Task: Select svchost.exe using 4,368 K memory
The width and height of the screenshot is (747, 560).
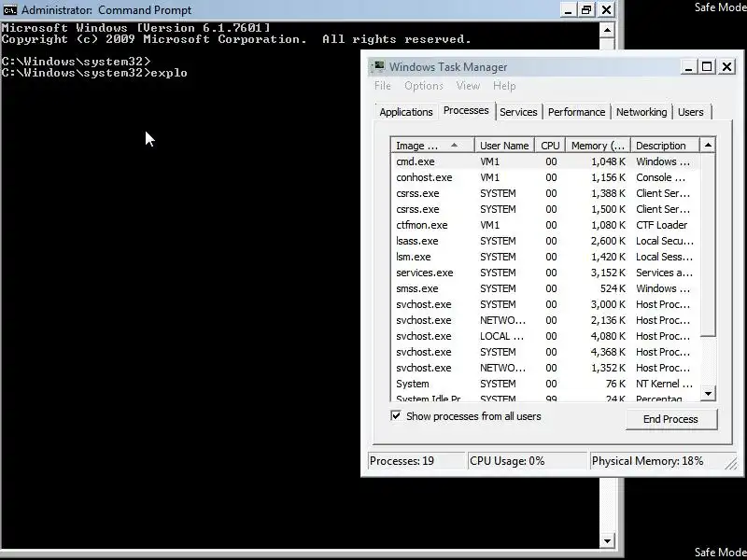Action: point(545,352)
